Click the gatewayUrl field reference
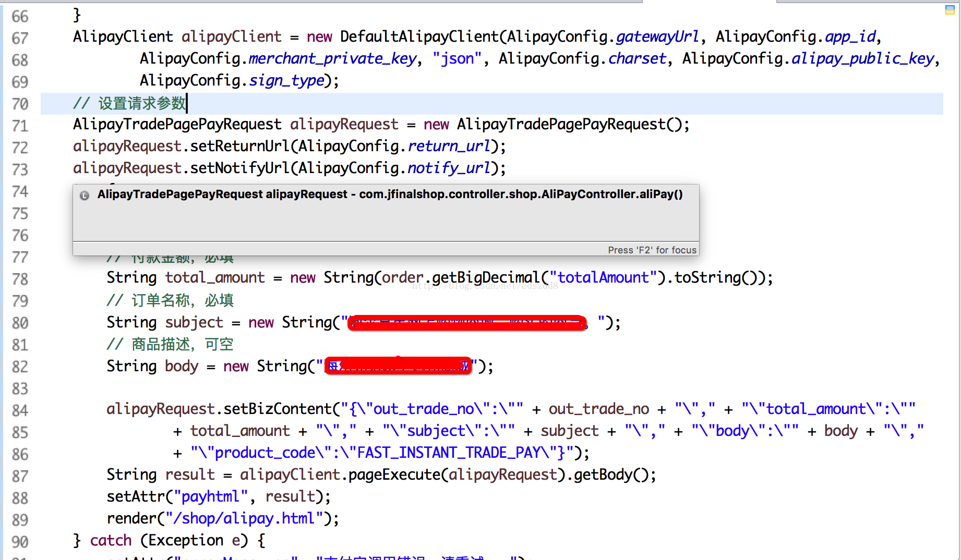This screenshot has height=560, width=961. [x=657, y=36]
